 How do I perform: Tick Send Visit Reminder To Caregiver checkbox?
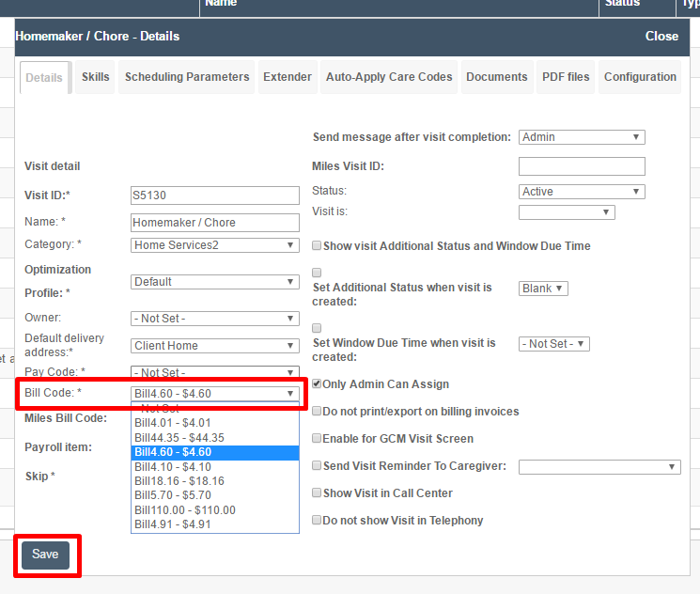(x=317, y=466)
